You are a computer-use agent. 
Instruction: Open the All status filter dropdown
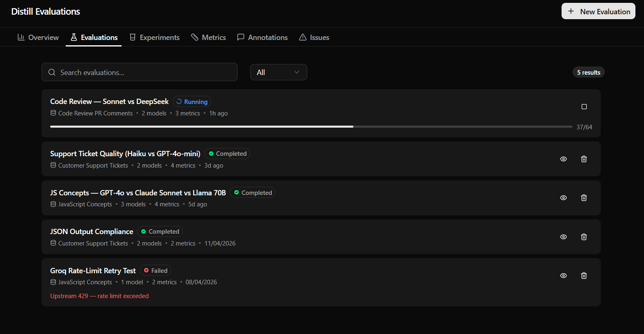coord(278,73)
